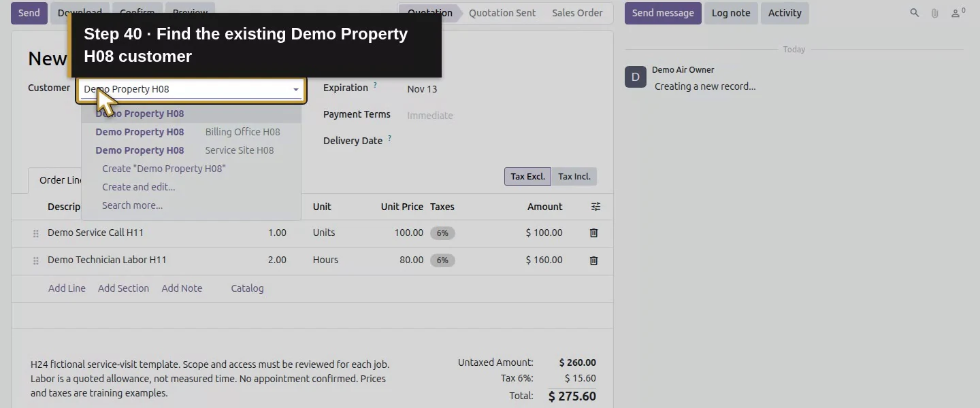Open the Customer dropdown arrow

coord(296,90)
